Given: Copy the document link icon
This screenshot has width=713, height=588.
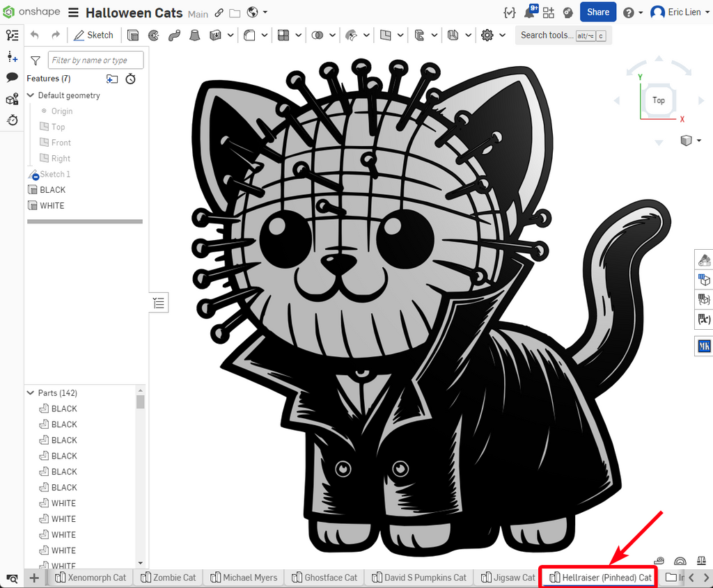Looking at the screenshot, I should 219,13.
